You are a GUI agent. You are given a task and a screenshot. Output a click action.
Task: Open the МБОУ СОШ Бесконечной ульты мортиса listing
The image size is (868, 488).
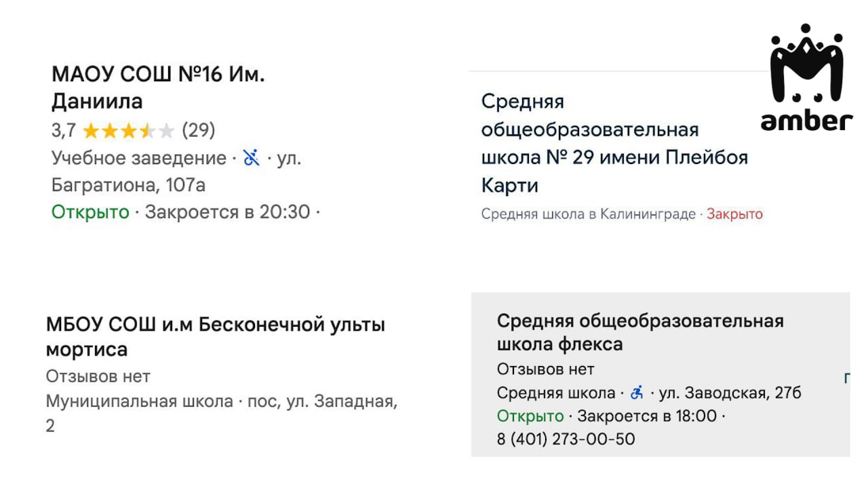click(215, 337)
